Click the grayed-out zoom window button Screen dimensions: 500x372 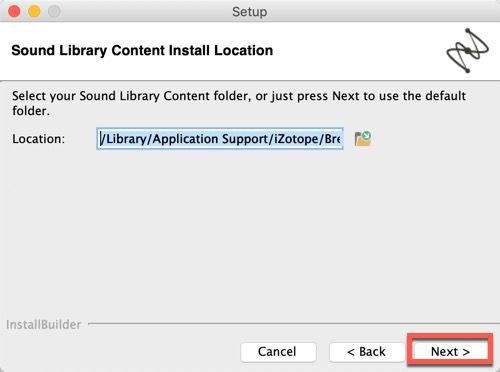click(x=54, y=11)
